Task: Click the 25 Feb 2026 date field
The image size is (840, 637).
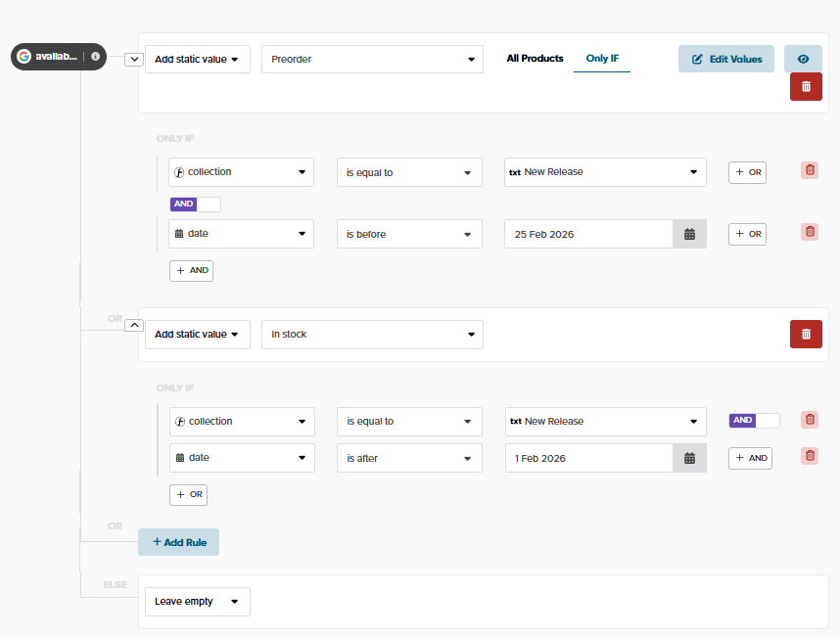Action: 587,234
